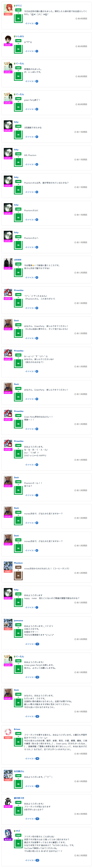Visit Brioso's profile from the name link
Screen dimensions: 93x868
[17, 729]
